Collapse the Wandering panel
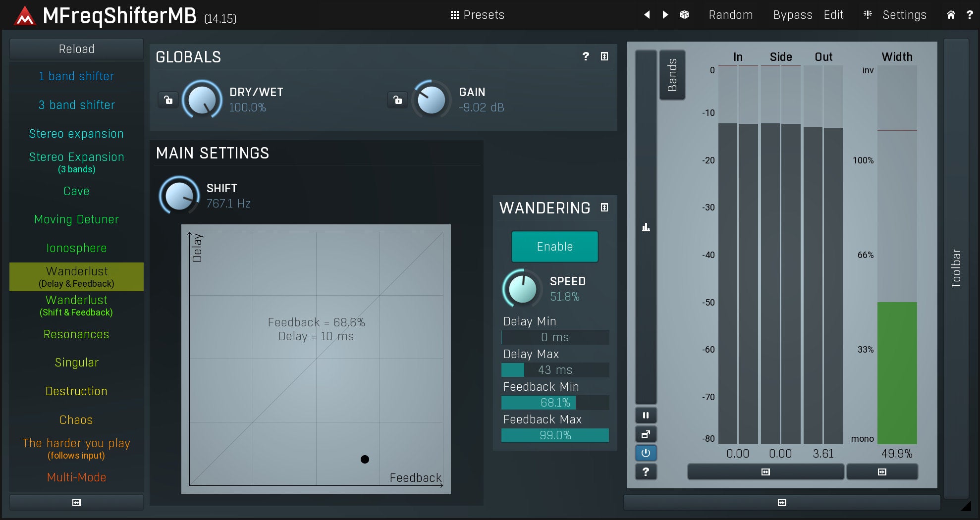 pyautogui.click(x=604, y=208)
